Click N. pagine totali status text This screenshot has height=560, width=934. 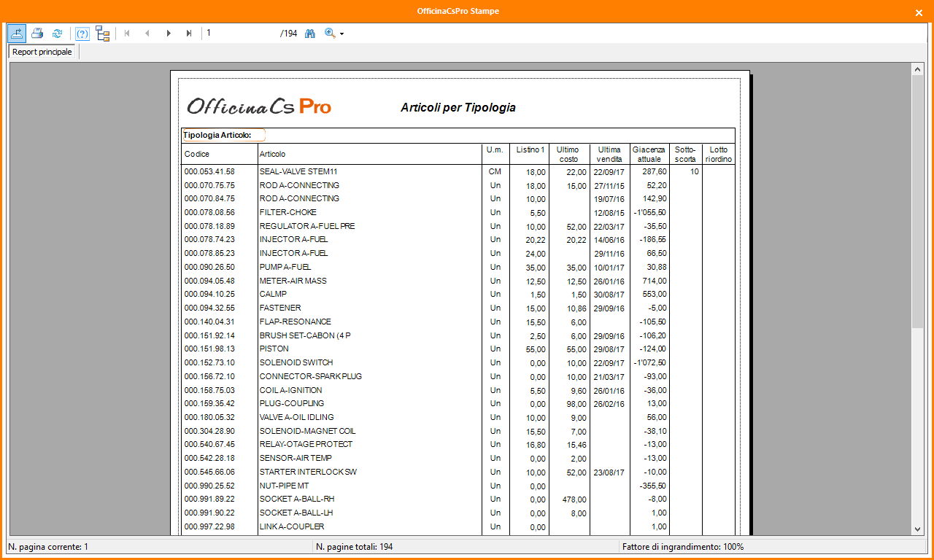[355, 546]
